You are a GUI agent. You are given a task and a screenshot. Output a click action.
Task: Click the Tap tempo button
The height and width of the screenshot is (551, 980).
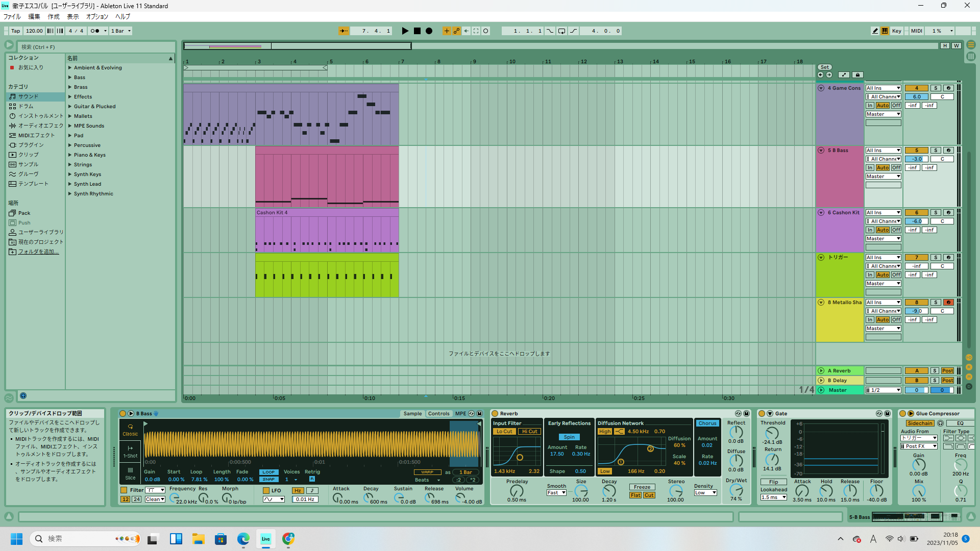(16, 31)
